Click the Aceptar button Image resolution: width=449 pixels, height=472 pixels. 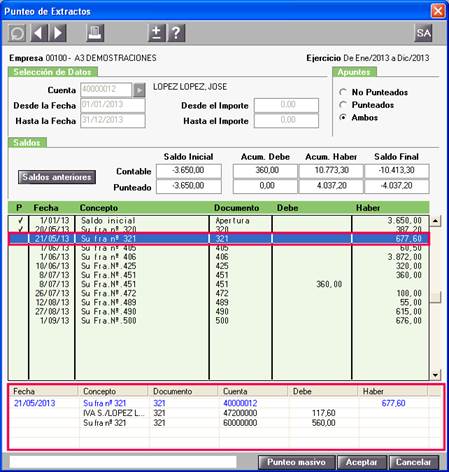(362, 462)
